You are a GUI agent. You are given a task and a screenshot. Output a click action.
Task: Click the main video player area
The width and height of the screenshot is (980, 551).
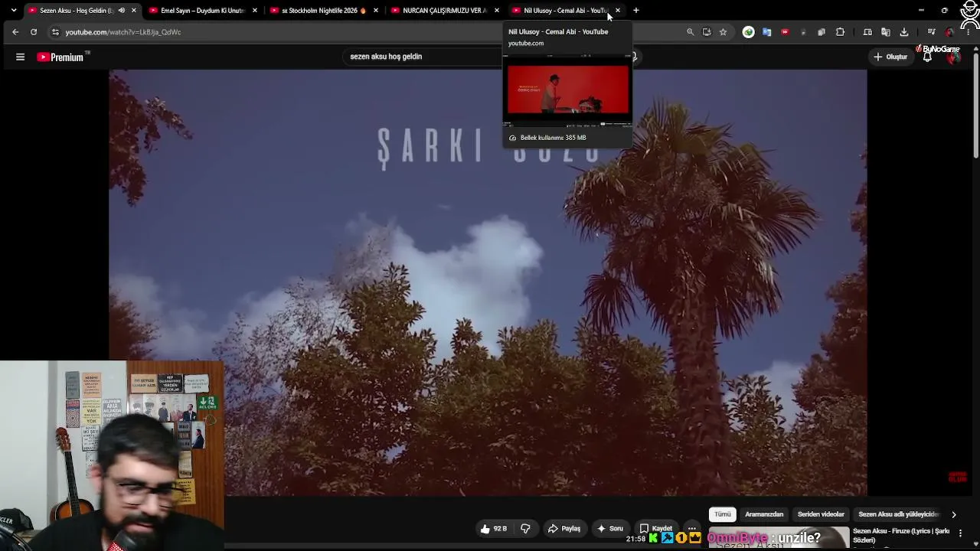pos(488,283)
